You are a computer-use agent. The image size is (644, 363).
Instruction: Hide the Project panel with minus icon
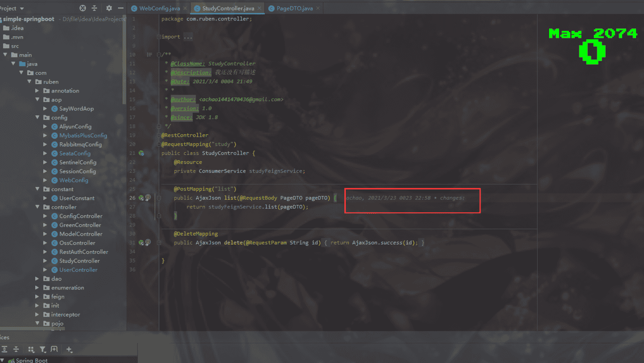121,8
